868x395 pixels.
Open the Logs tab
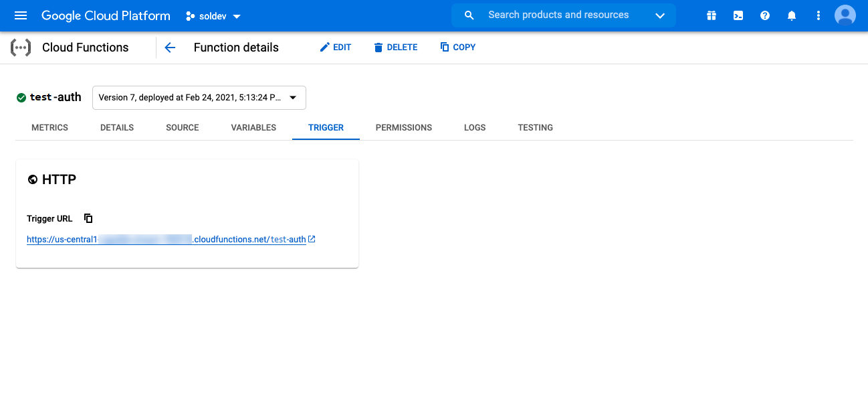click(475, 127)
